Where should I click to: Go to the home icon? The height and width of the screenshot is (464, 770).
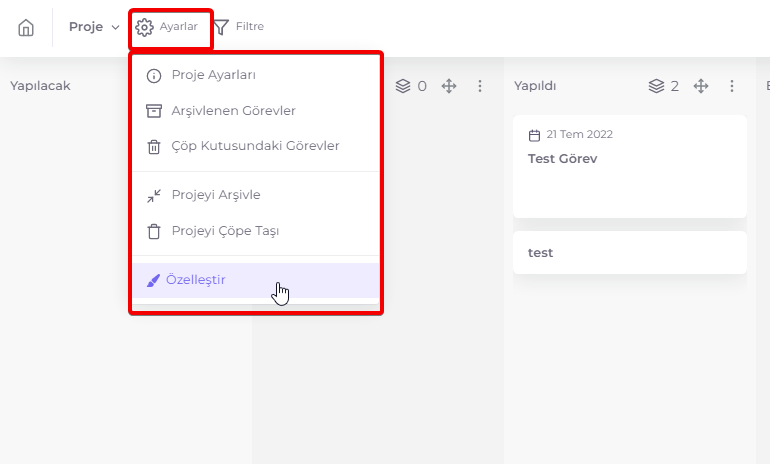pos(26,27)
